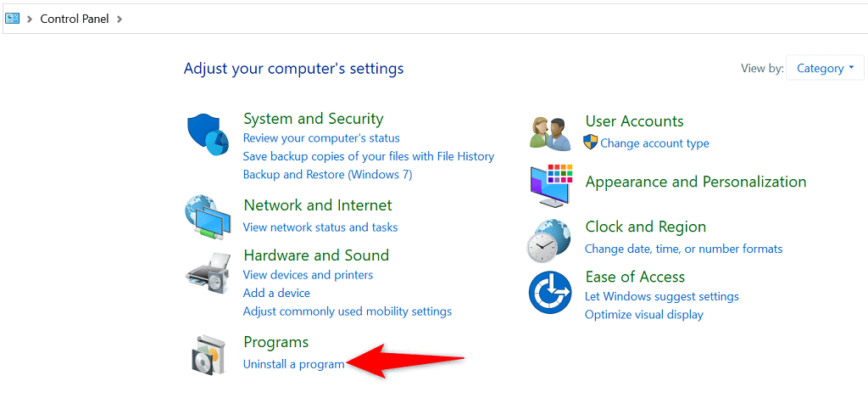Select View network status and tasks
868x398 pixels.
click(320, 227)
